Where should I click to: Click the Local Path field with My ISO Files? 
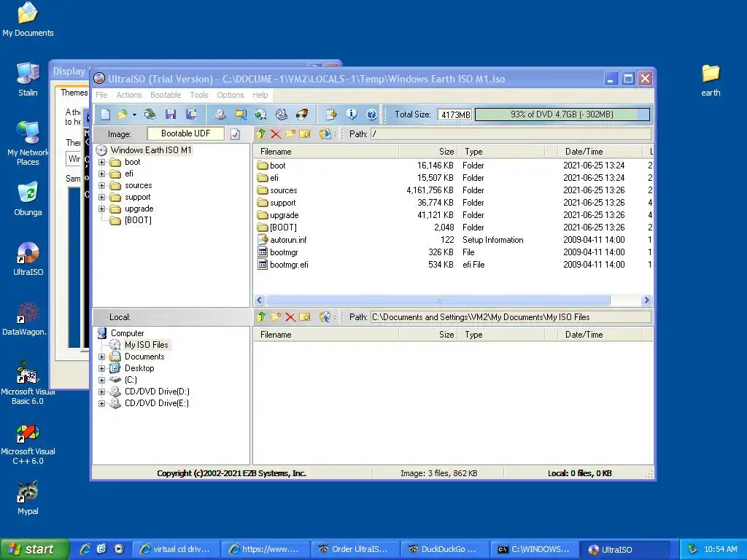point(511,316)
